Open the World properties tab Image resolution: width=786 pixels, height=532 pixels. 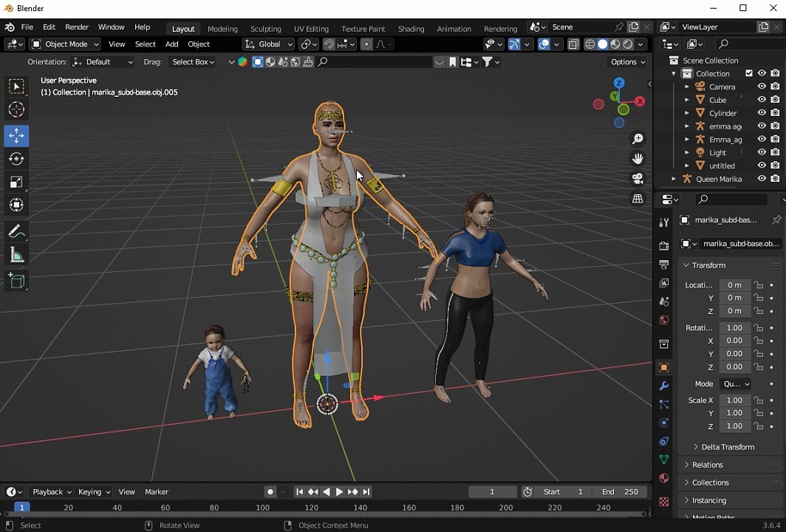tap(664, 320)
